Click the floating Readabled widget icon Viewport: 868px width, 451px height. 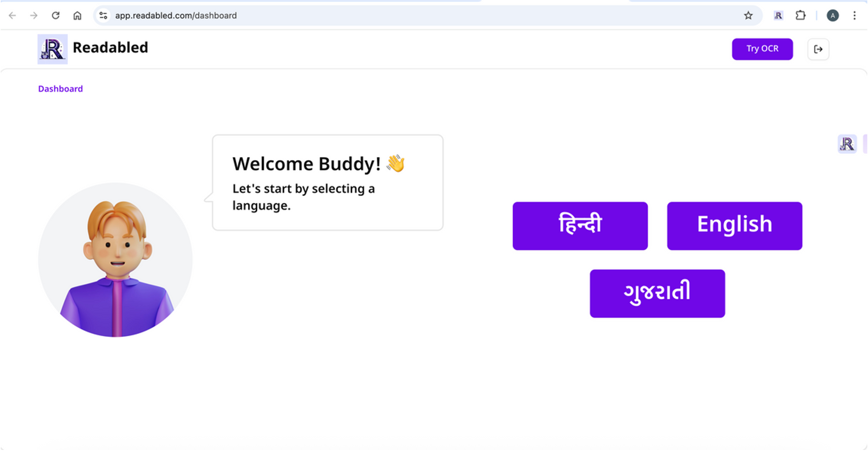pos(847,144)
